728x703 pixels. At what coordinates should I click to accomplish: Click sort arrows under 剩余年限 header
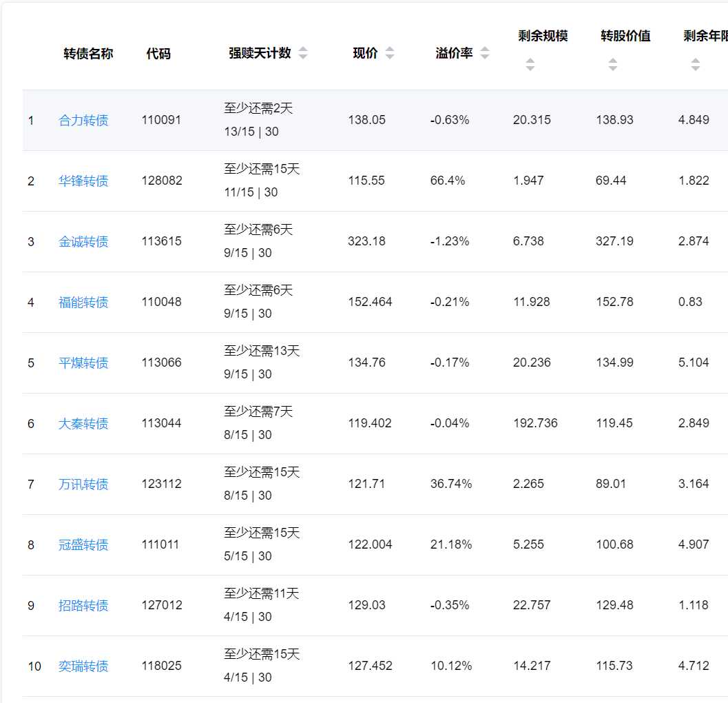[695, 65]
